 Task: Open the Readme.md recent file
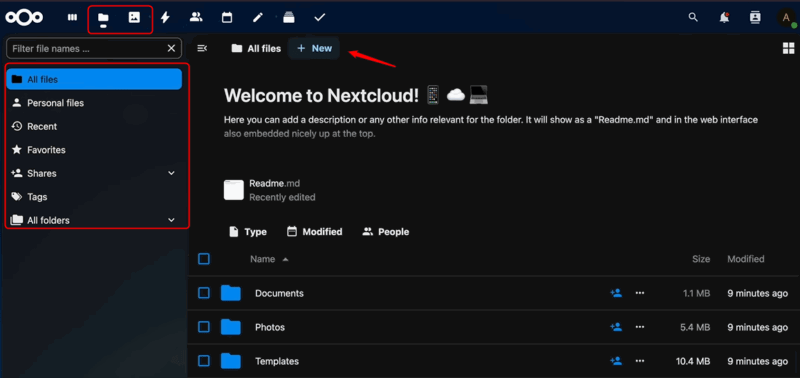click(x=270, y=190)
